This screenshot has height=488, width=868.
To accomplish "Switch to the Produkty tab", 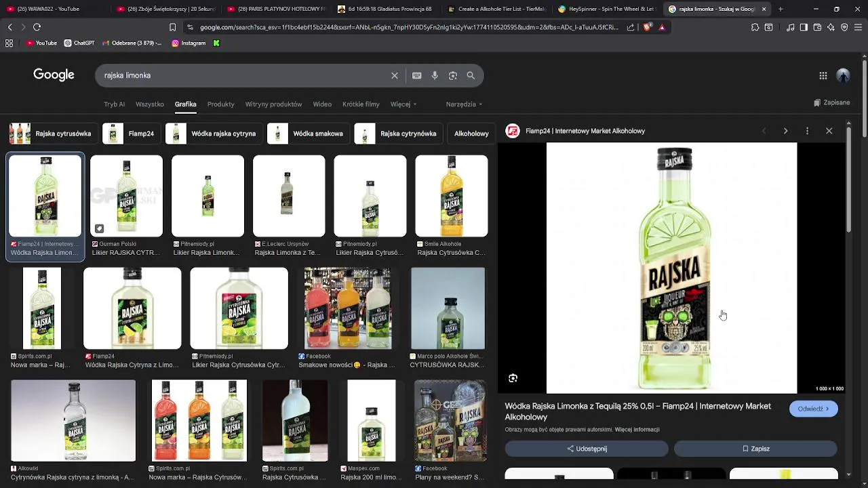I will point(220,104).
